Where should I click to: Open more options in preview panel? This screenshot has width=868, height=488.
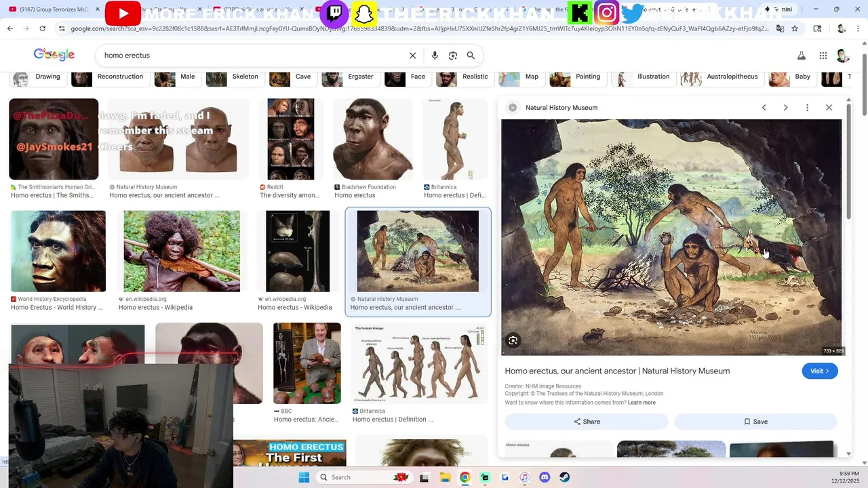(x=807, y=108)
